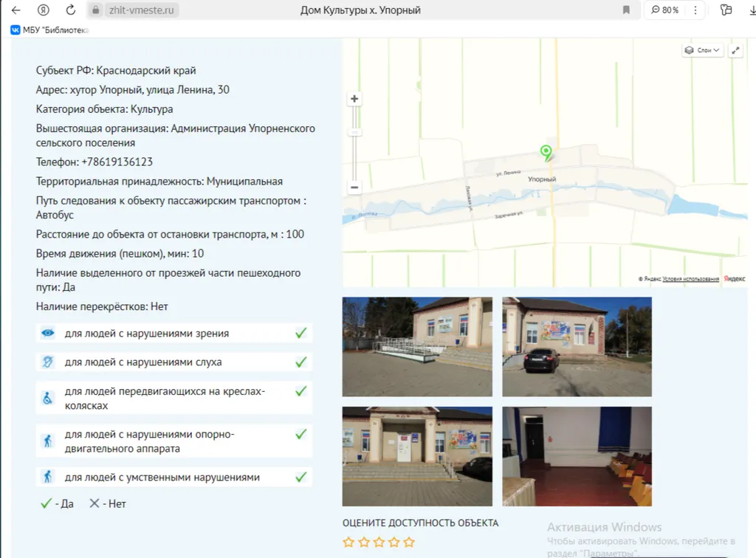Reload the page with refresh icon

pyautogui.click(x=71, y=10)
